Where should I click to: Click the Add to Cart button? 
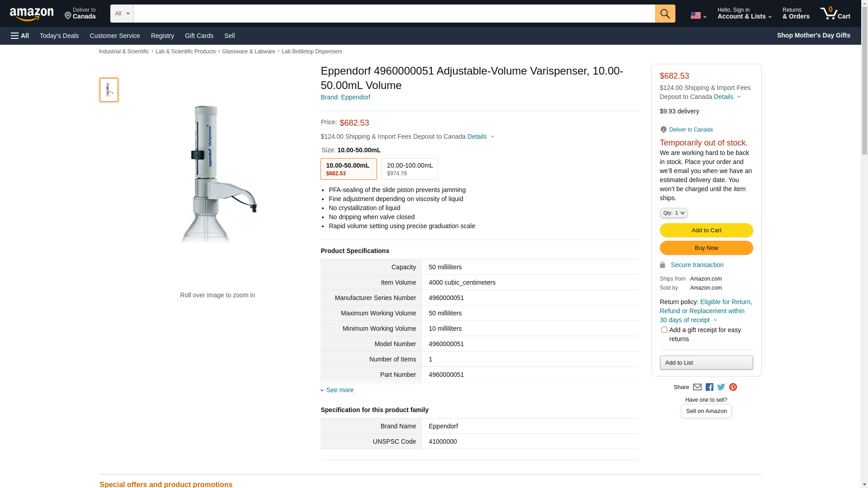coord(706,230)
